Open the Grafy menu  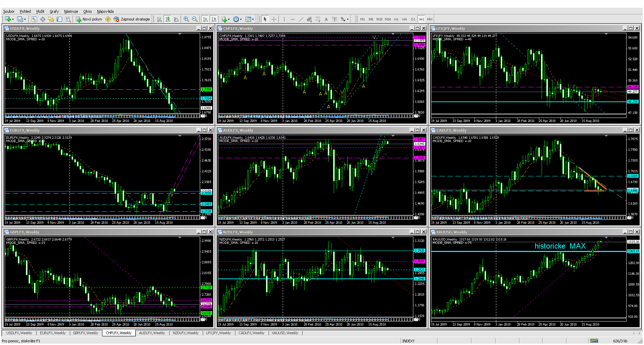click(x=54, y=11)
